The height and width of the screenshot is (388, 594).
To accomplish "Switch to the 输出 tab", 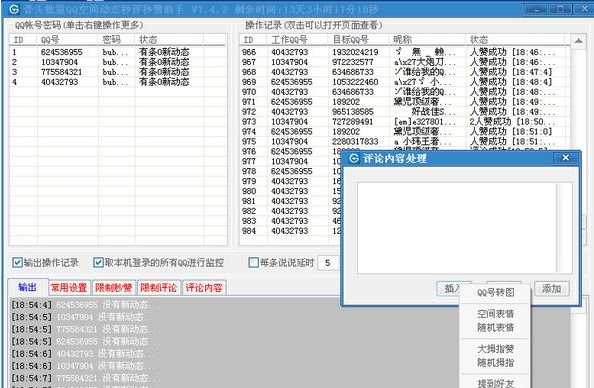I will pyautogui.click(x=28, y=287).
